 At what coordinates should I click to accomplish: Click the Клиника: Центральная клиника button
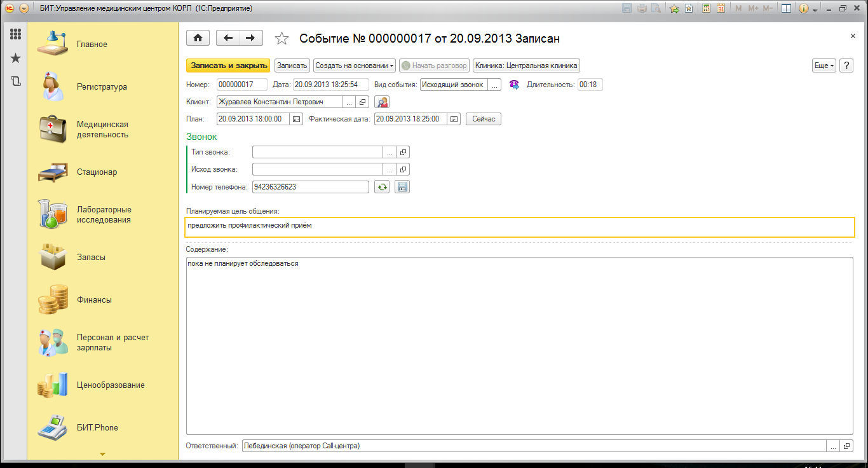pyautogui.click(x=526, y=65)
